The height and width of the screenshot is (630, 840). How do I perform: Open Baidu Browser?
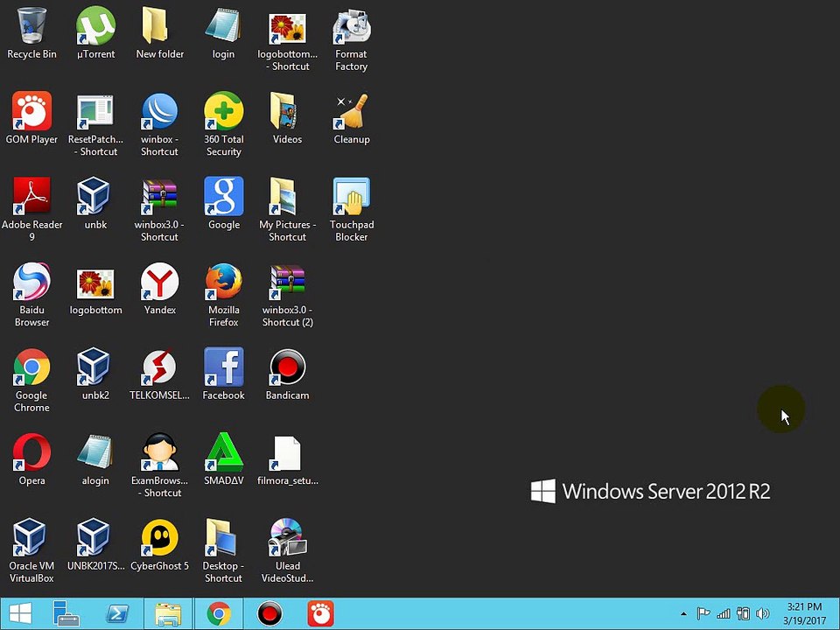[x=31, y=294]
